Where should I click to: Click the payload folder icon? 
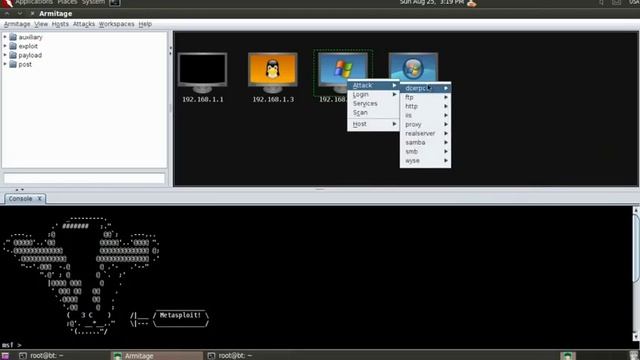pyautogui.click(x=13, y=55)
